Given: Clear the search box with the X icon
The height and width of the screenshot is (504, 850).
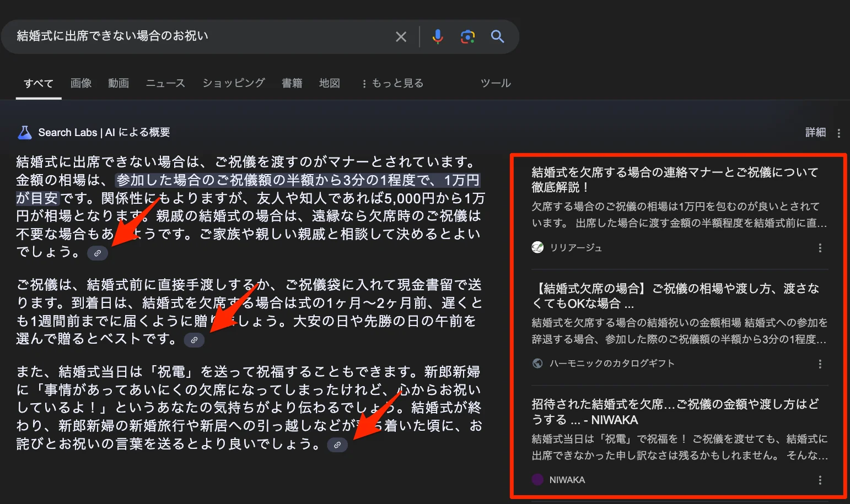Looking at the screenshot, I should point(401,37).
